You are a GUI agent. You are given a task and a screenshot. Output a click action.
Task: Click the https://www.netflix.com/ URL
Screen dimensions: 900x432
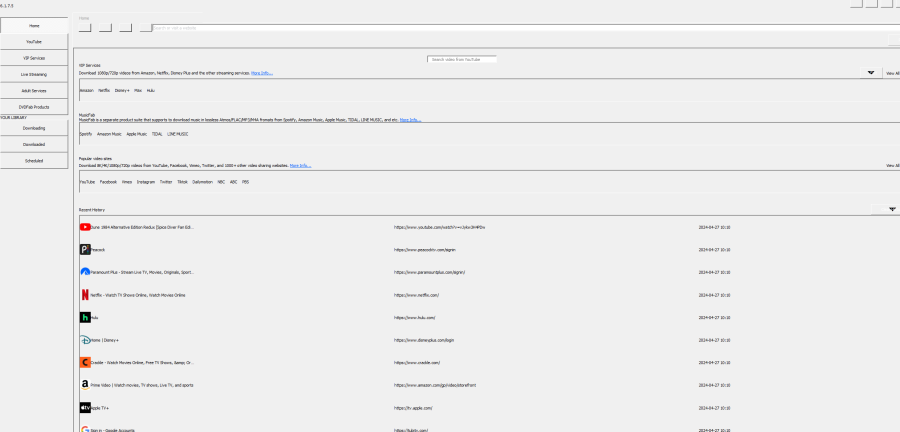[x=416, y=295]
